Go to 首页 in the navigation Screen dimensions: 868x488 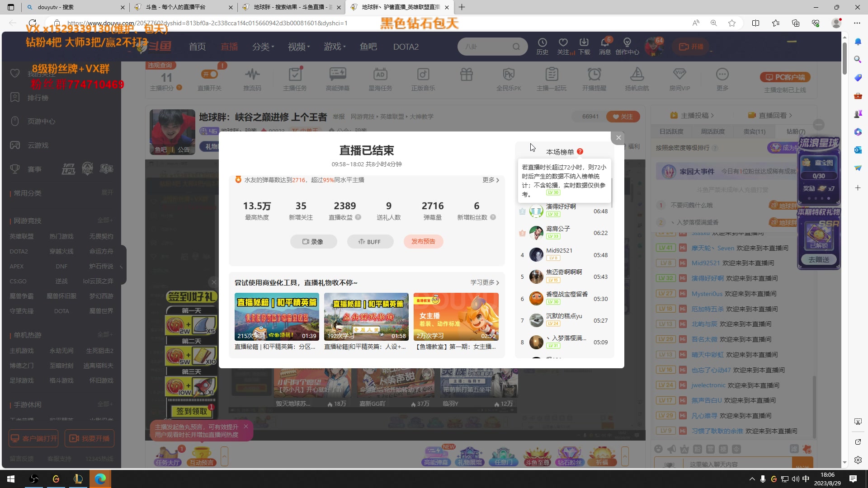click(197, 47)
